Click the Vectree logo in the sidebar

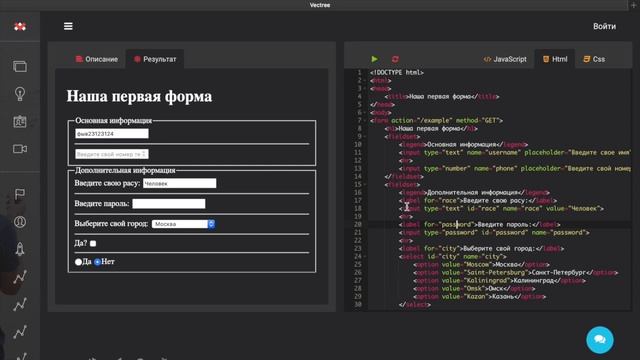(x=20, y=27)
